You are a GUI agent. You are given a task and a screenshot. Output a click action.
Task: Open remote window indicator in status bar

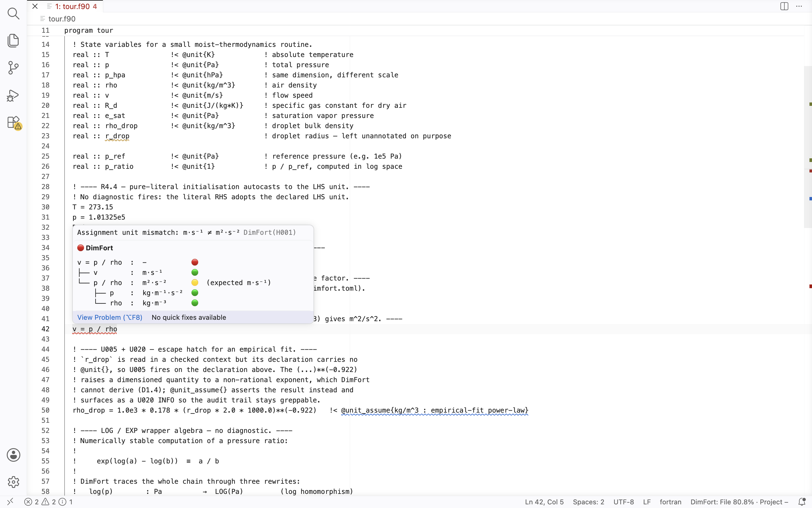10,502
